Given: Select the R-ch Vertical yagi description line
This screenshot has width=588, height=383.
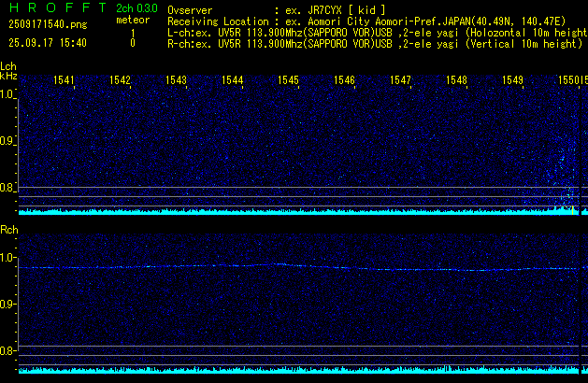Looking at the screenshot, I should point(375,44).
